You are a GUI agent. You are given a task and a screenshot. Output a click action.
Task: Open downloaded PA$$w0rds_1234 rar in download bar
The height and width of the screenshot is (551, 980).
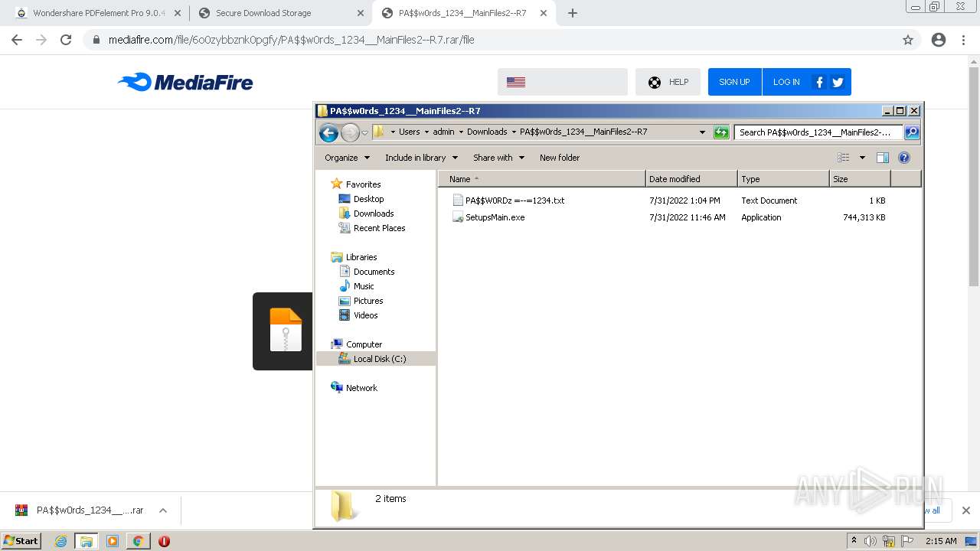pos(79,510)
